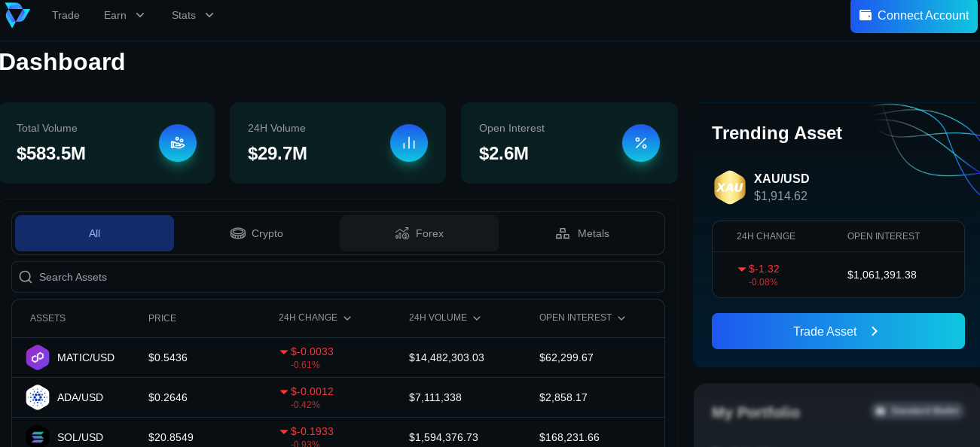Expand the Stats menu chevron
This screenshot has height=447, width=980.
coord(209,15)
